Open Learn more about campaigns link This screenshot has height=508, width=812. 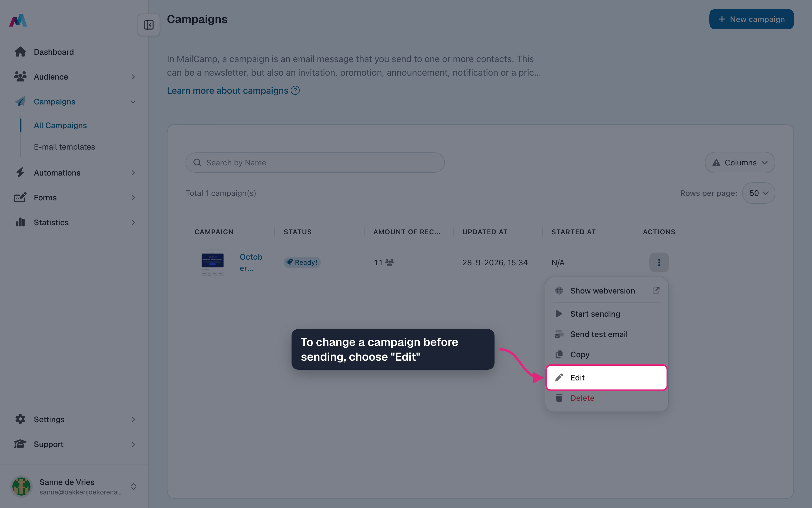pyautogui.click(x=228, y=90)
